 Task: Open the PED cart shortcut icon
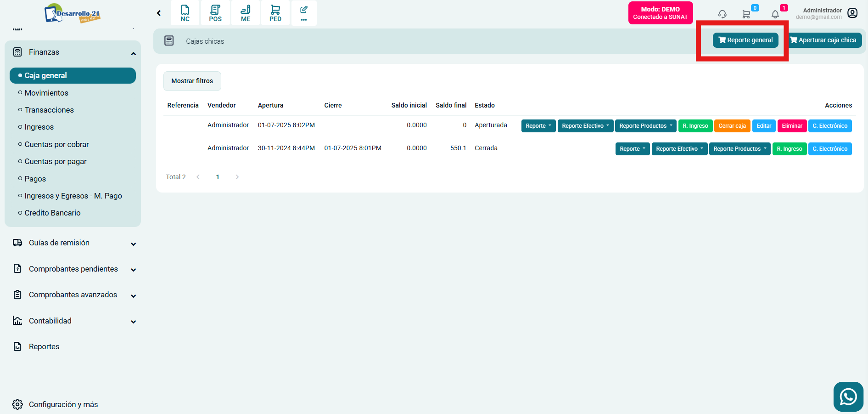click(275, 13)
